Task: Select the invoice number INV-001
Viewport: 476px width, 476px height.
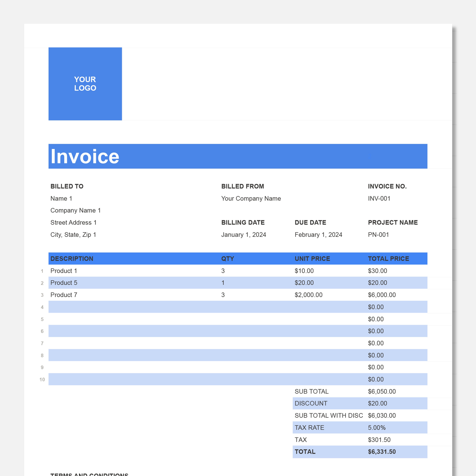Action: 379,198
